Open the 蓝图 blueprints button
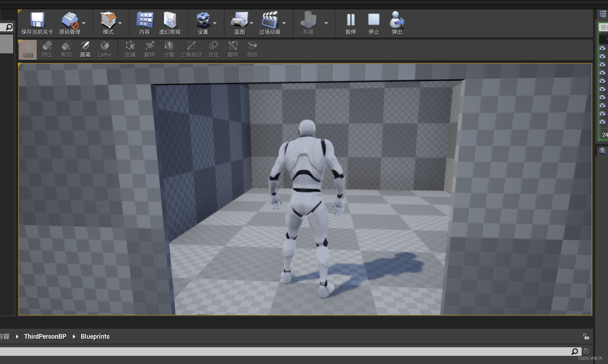 point(239,23)
